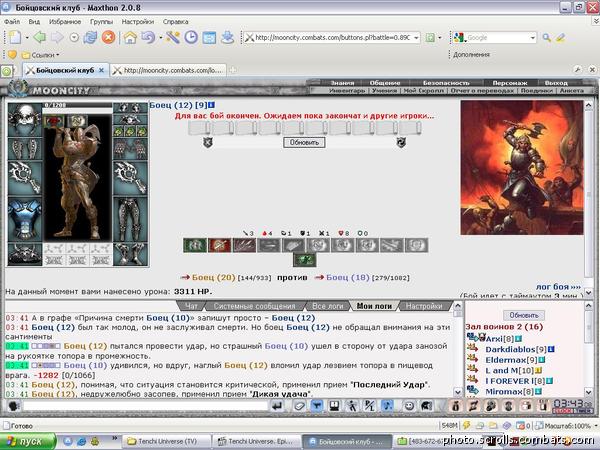Image resolution: width=600 pixels, height=450 pixels.
Task: Click Обновить in the room list
Action: click(524, 315)
